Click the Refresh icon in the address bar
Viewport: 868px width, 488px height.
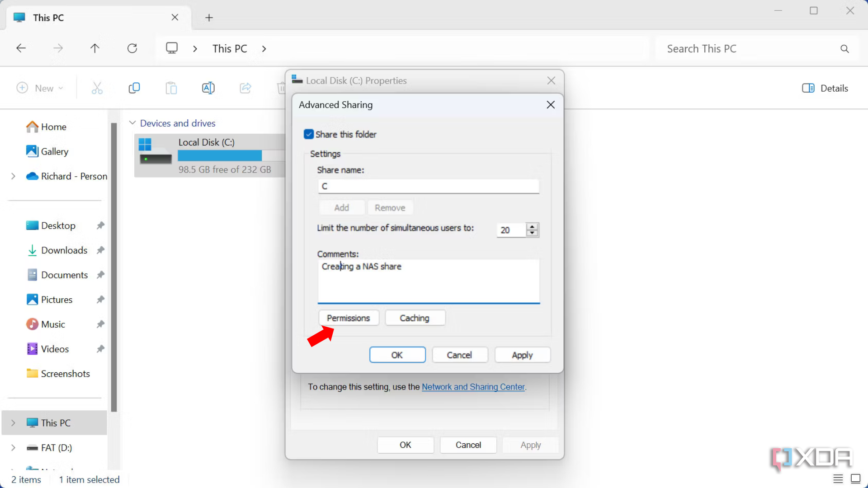pyautogui.click(x=132, y=48)
